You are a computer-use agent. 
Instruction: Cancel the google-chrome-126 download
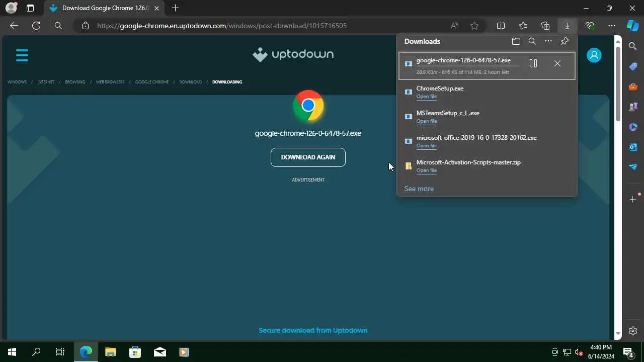557,63
